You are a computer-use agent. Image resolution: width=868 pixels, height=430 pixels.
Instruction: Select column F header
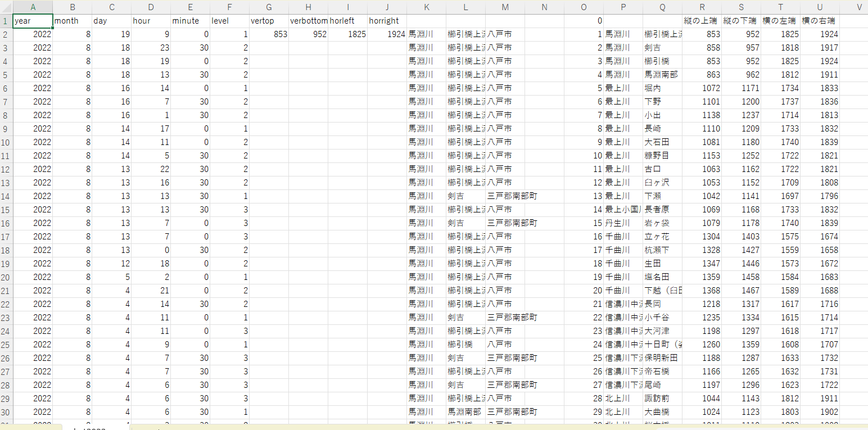[x=229, y=7]
